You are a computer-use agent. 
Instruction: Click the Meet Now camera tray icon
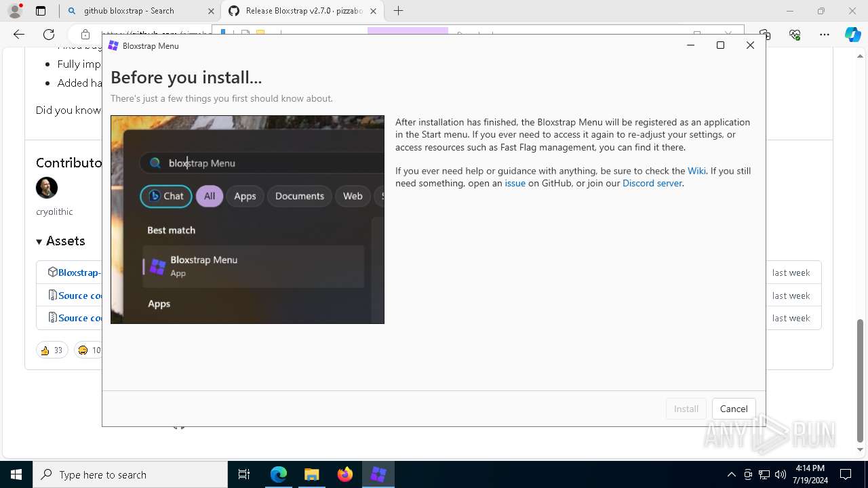[748, 474]
